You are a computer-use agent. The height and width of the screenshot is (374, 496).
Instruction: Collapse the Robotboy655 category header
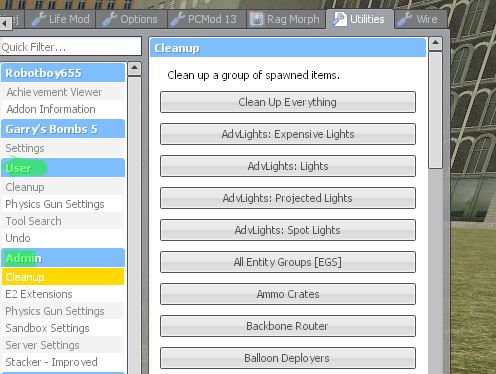click(x=63, y=73)
